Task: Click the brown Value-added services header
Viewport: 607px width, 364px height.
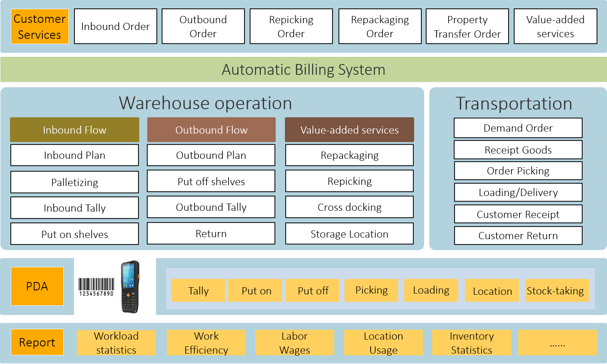Action: coord(349,130)
